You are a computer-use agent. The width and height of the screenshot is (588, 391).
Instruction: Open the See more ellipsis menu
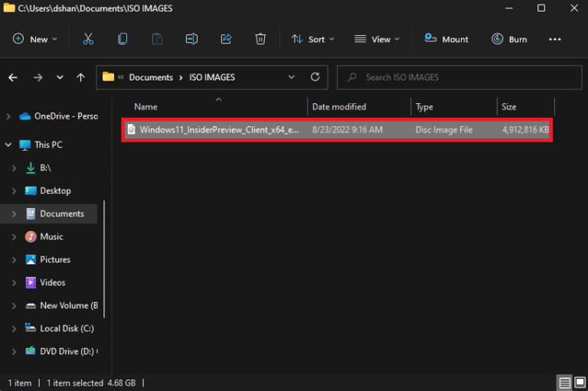click(x=555, y=39)
